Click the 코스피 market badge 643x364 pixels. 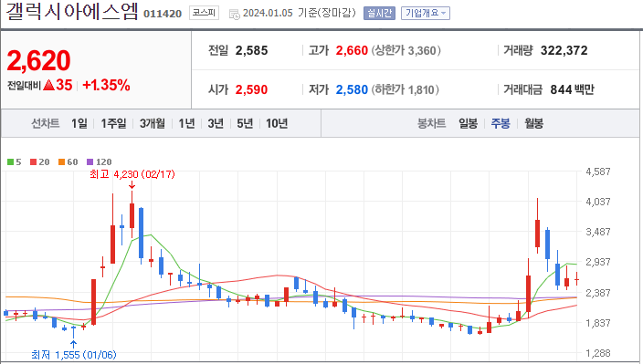tap(204, 13)
